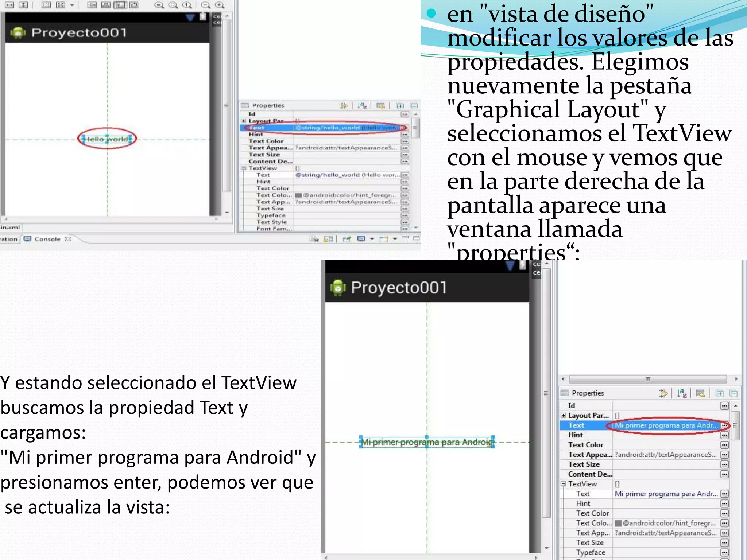Click vertical scrollbar thumb in Mi primer programa Properties
Image resolution: width=747 pixels, height=560 pixels.
(x=735, y=425)
